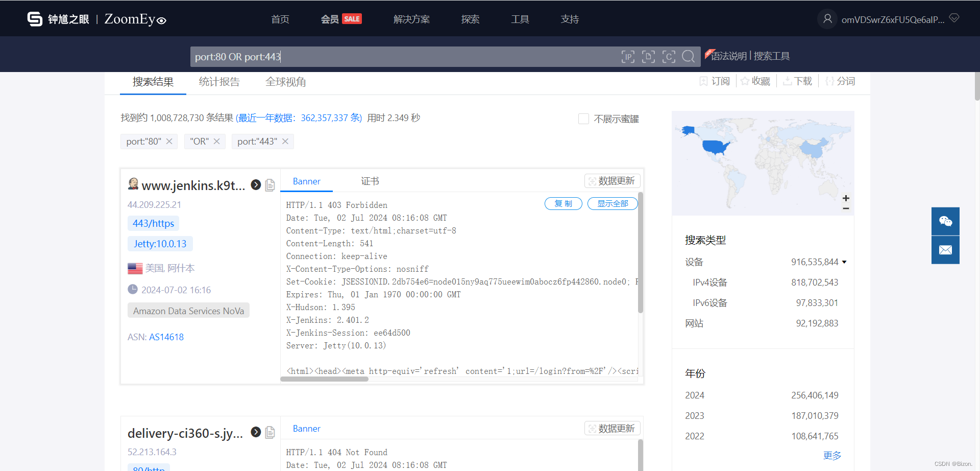Toggle the 不展示蜜罐 checkbox

click(583, 119)
